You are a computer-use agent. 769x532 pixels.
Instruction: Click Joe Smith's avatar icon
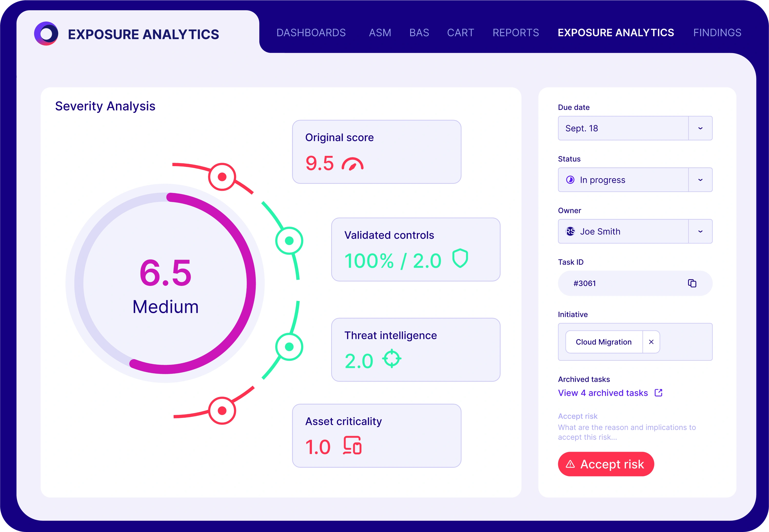tap(570, 231)
